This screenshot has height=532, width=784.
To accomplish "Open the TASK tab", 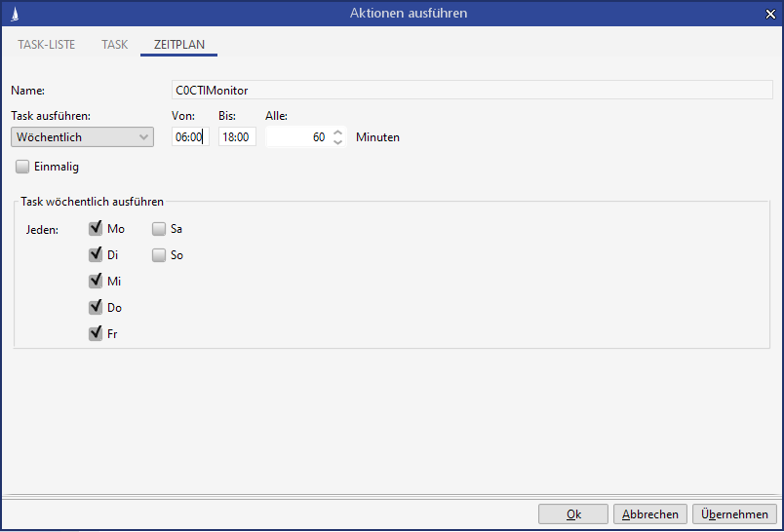I will [114, 45].
